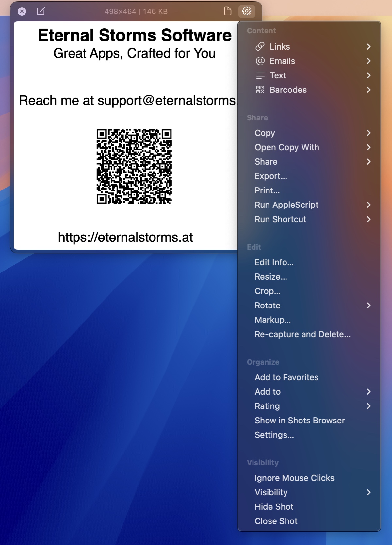Select Crop… menu entry
The image size is (392, 545).
309,291
